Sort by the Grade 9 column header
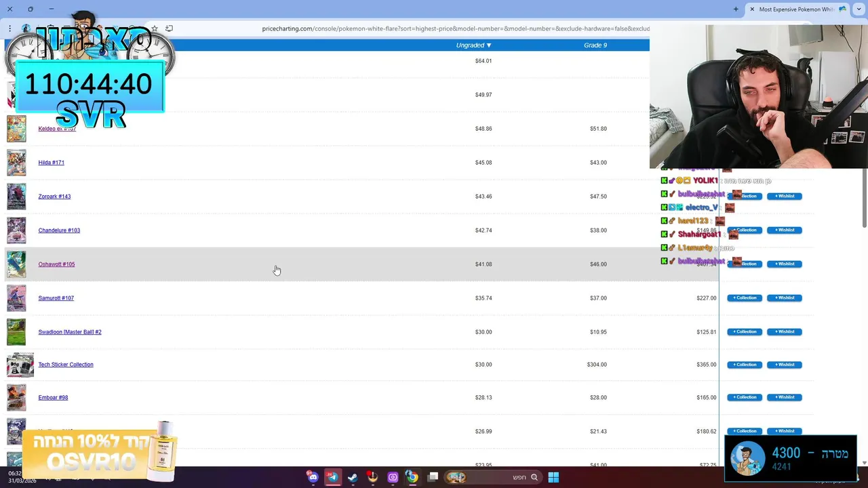 tap(595, 45)
